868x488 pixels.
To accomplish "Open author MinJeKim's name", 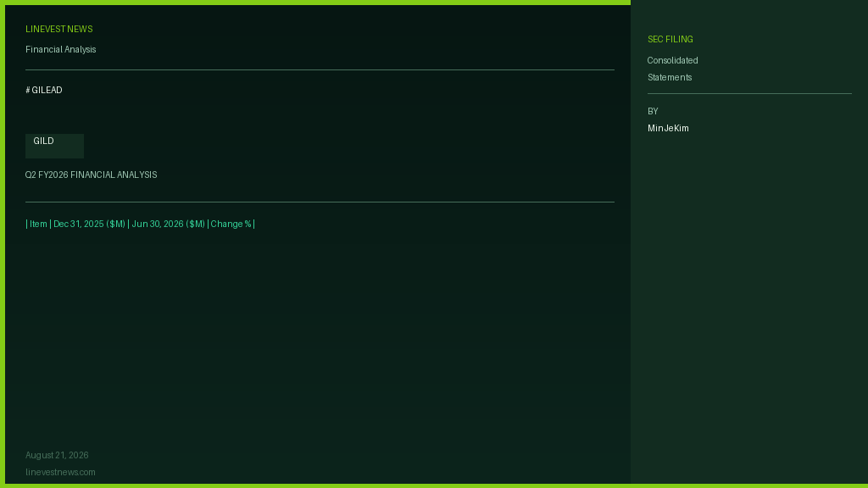I will click(668, 129).
